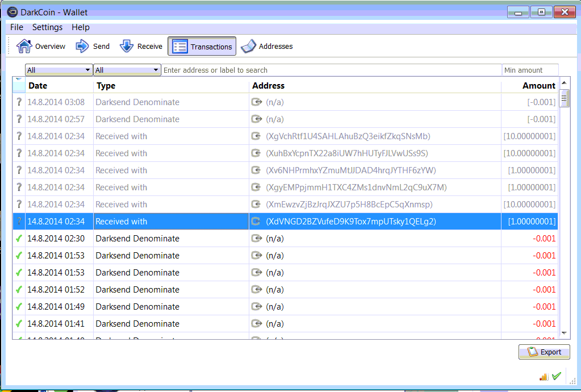Select address XmEwzvZjBzJrqJXZU7p5H8BcEpC5qXnmsp
Screen dimensions: 581x392
(x=349, y=205)
